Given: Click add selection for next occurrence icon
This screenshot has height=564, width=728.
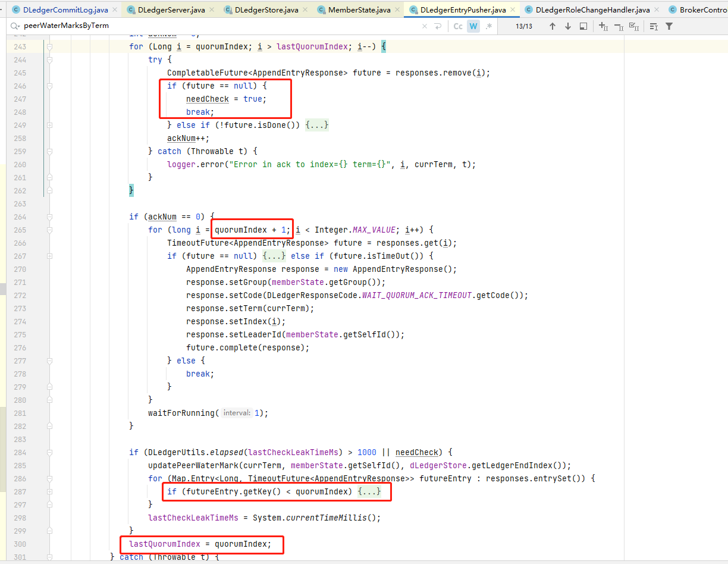Looking at the screenshot, I should click(603, 26).
